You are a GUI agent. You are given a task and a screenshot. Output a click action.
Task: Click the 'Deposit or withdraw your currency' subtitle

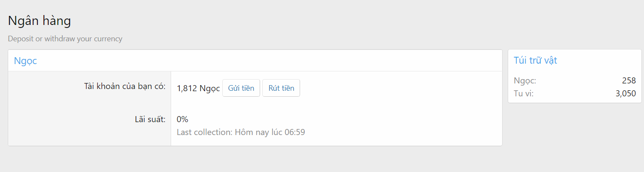click(65, 39)
